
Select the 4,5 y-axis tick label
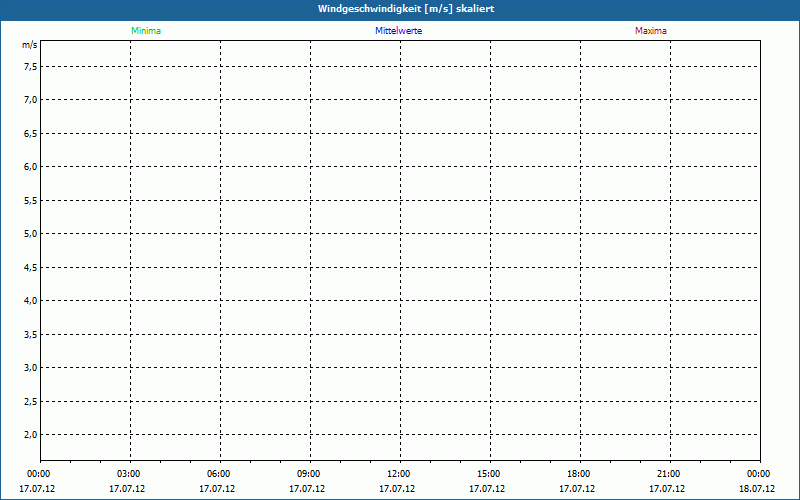click(30, 267)
